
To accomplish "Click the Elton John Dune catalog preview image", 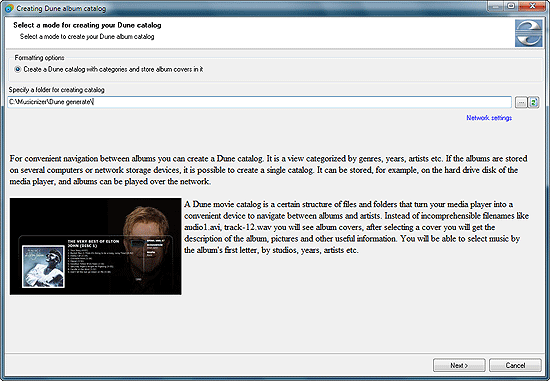I will [95, 246].
